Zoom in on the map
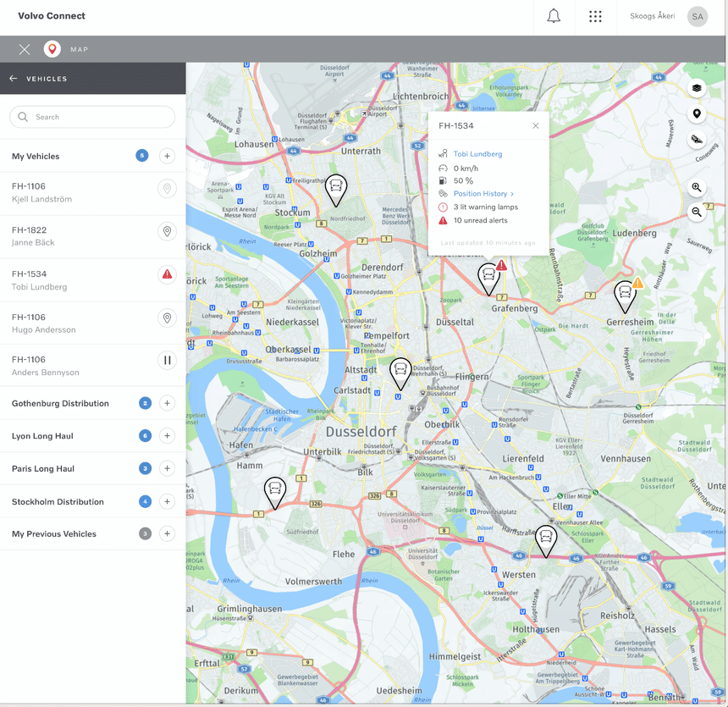This screenshot has height=707, width=728. click(697, 188)
